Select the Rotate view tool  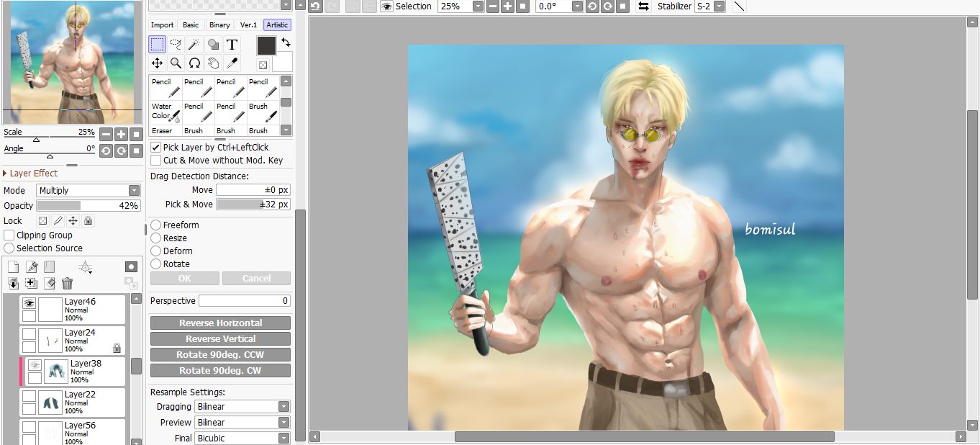point(194,63)
